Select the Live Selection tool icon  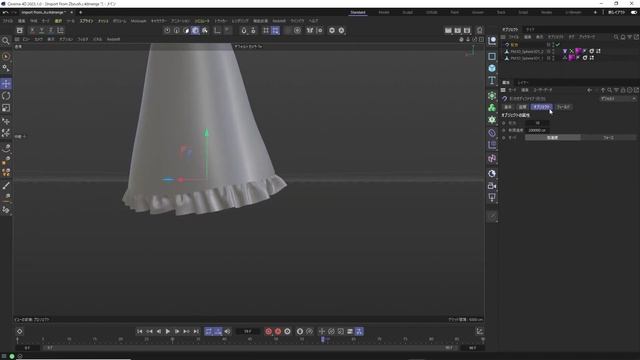click(6, 56)
